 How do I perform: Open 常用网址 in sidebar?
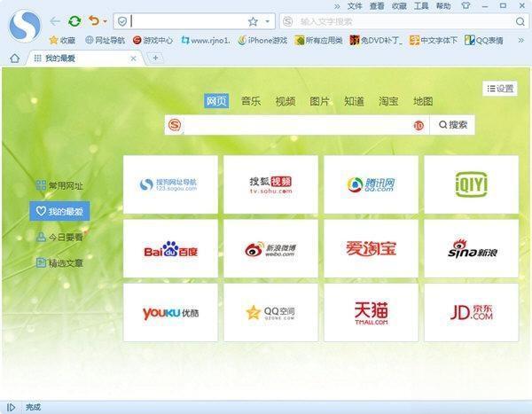pos(59,185)
